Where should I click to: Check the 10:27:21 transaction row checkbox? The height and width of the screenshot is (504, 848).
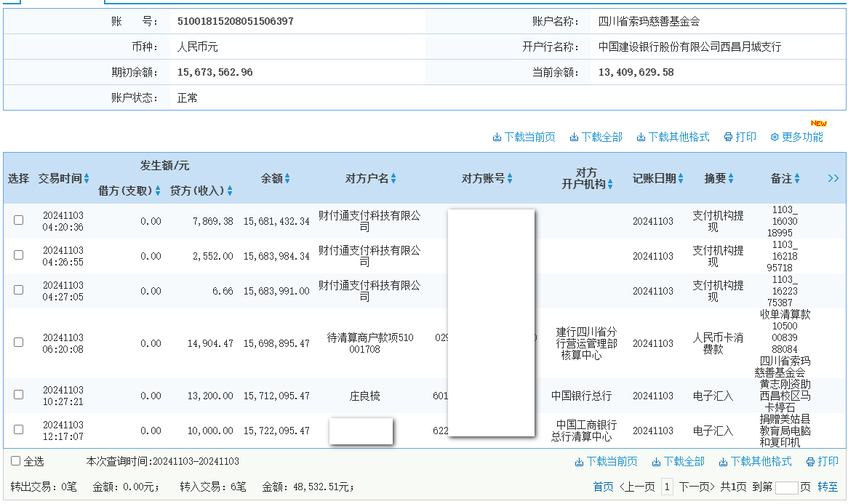18,395
